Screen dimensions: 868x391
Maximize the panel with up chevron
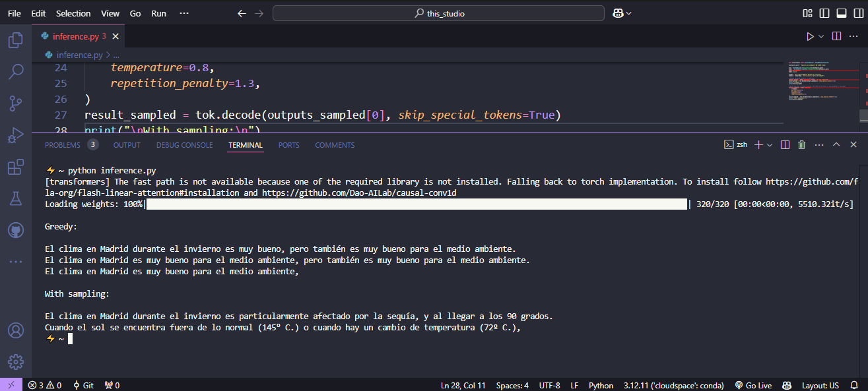(x=836, y=144)
